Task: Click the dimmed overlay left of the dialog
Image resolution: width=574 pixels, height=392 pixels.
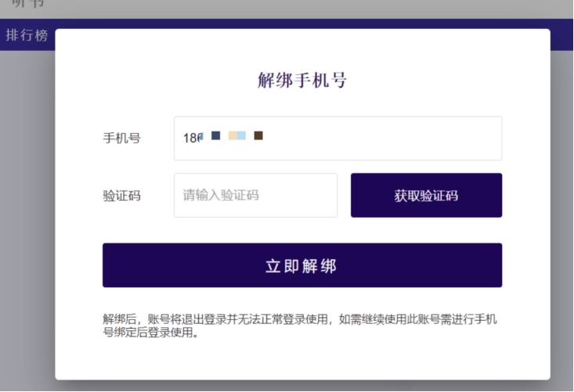Action: [x=27, y=219]
